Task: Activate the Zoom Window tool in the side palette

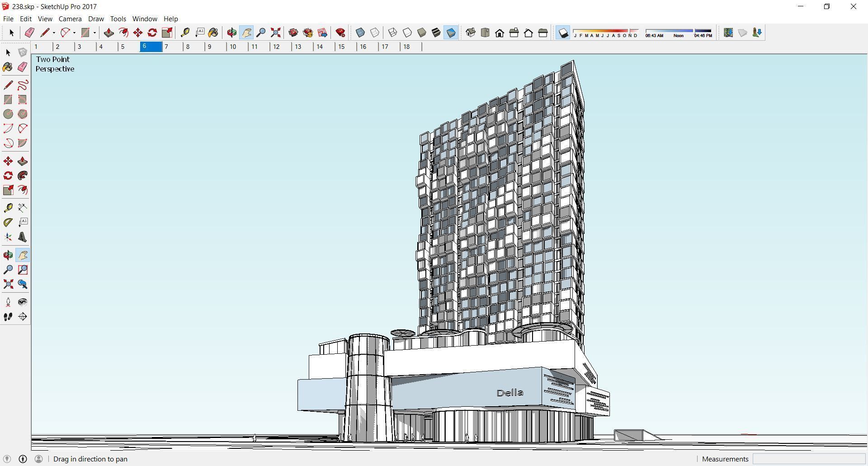Action: click(23, 270)
